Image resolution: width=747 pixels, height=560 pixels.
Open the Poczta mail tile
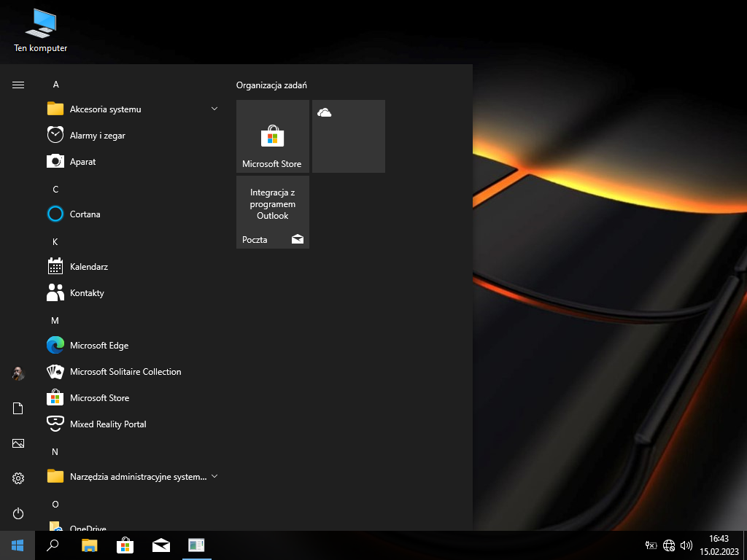[273, 212]
